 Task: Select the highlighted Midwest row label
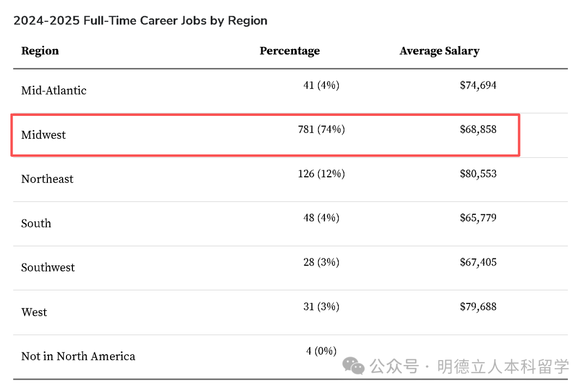click(x=44, y=135)
